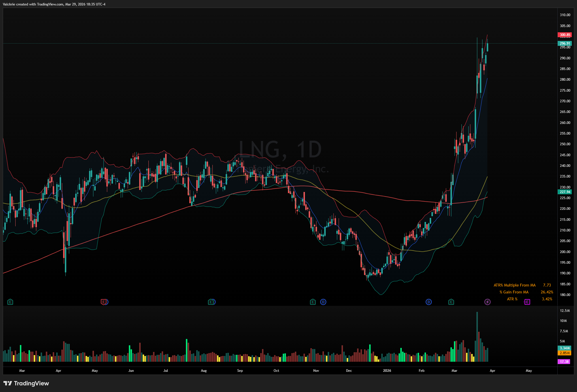The height and width of the screenshot is (392, 577).
Task: Click the green 296.91 current price label
Action: pyautogui.click(x=565, y=44)
